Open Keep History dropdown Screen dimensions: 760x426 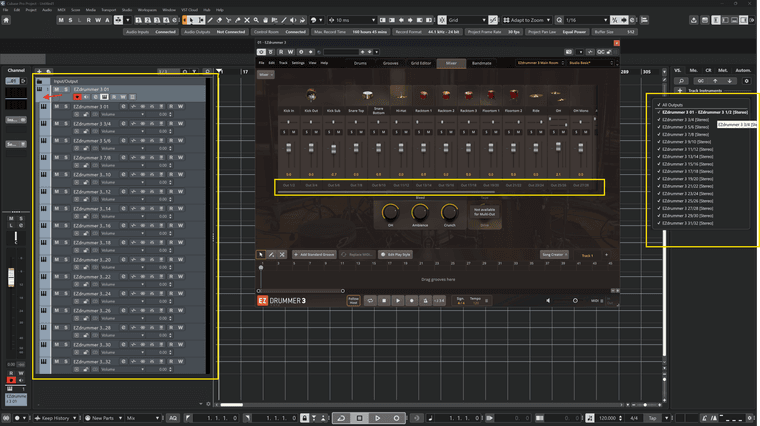click(x=55, y=418)
